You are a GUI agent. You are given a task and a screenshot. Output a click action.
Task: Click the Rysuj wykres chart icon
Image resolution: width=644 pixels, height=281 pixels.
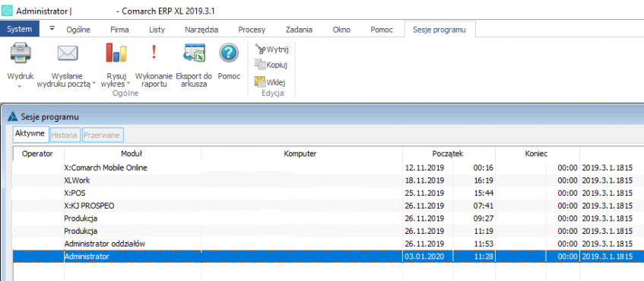pyautogui.click(x=116, y=53)
